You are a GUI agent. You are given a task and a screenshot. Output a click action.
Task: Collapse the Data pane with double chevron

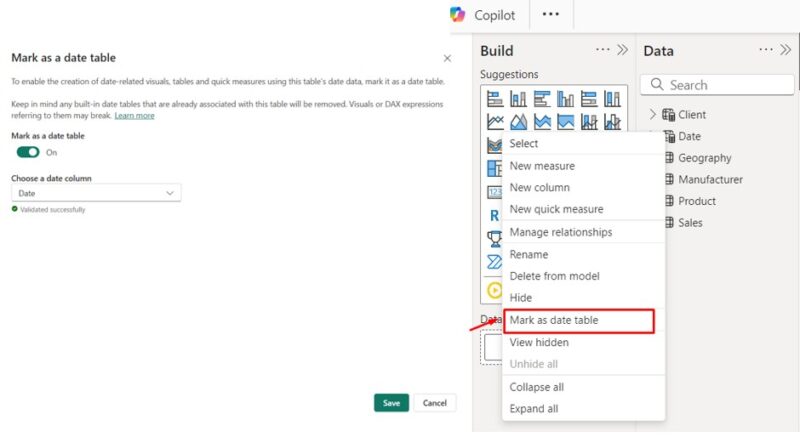tap(785, 50)
